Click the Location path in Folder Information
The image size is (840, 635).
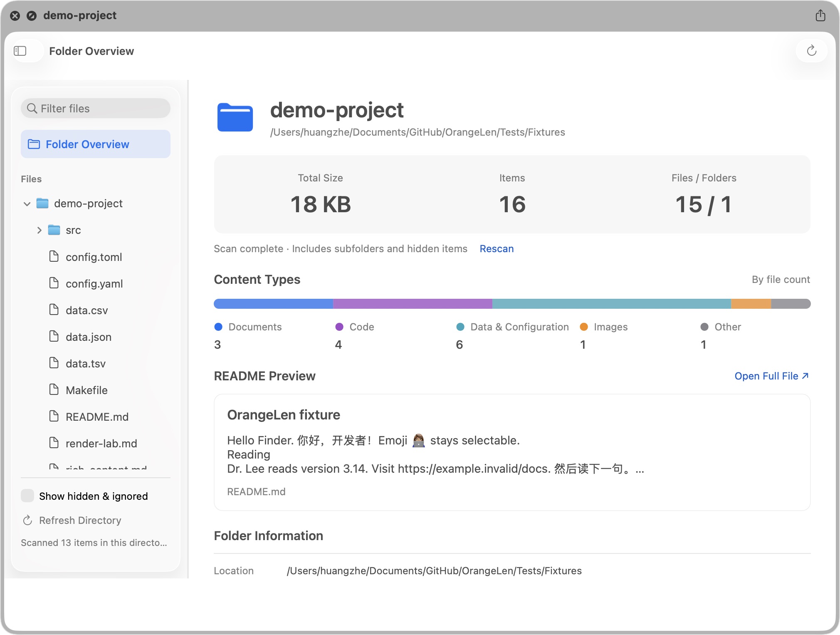(434, 571)
